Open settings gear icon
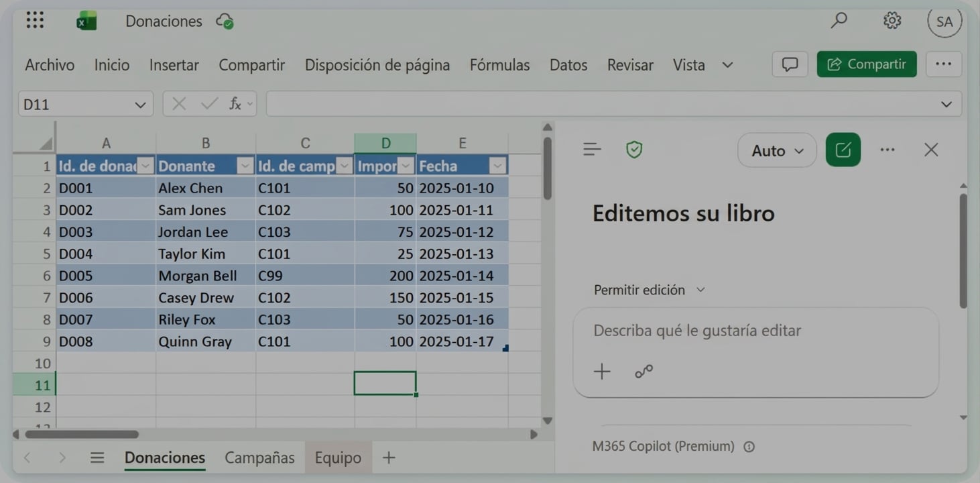Screen dimensions: 980x483 (892, 21)
